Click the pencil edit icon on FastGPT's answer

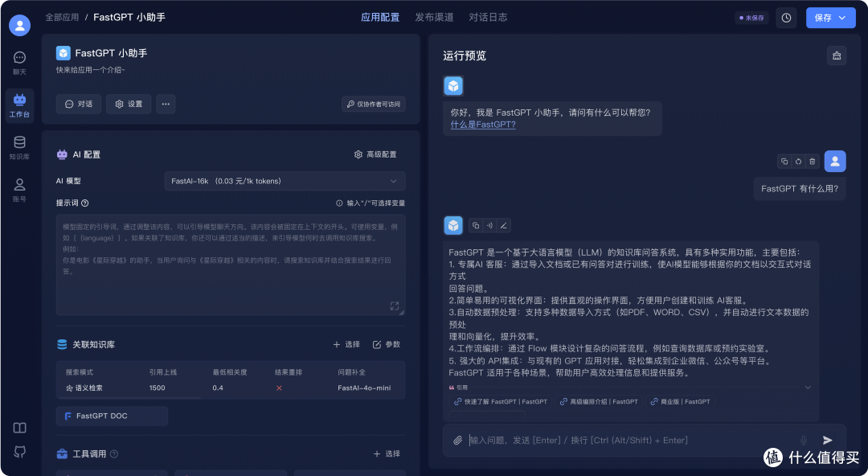point(503,226)
